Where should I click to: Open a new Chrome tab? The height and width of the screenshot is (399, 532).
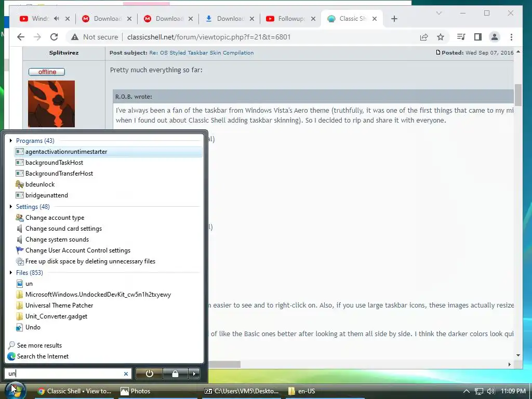coord(394,19)
